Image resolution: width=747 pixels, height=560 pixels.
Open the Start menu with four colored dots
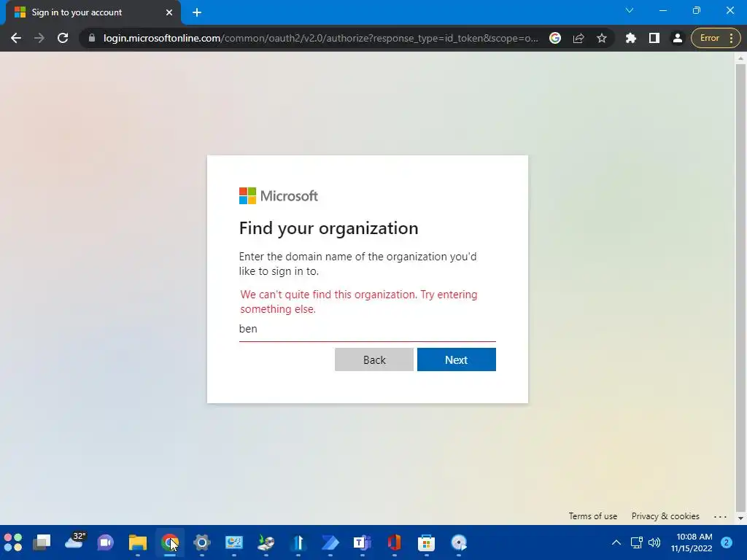pyautogui.click(x=13, y=542)
